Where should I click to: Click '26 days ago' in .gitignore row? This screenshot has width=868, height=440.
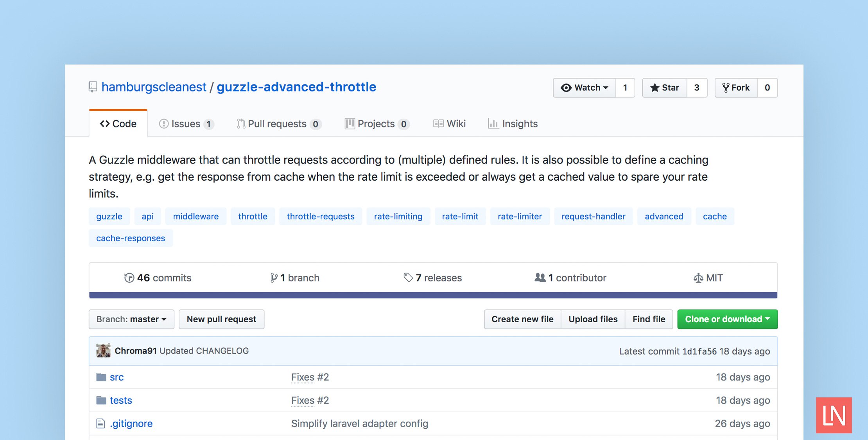742,424
